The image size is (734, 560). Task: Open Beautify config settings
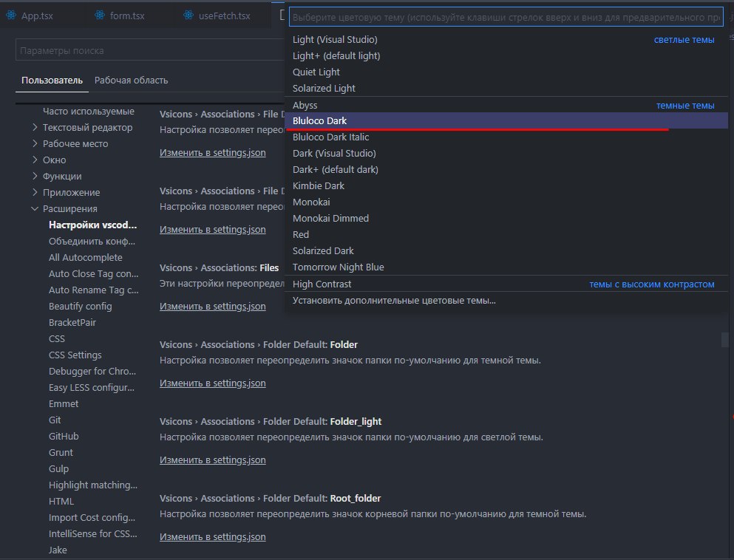click(80, 307)
